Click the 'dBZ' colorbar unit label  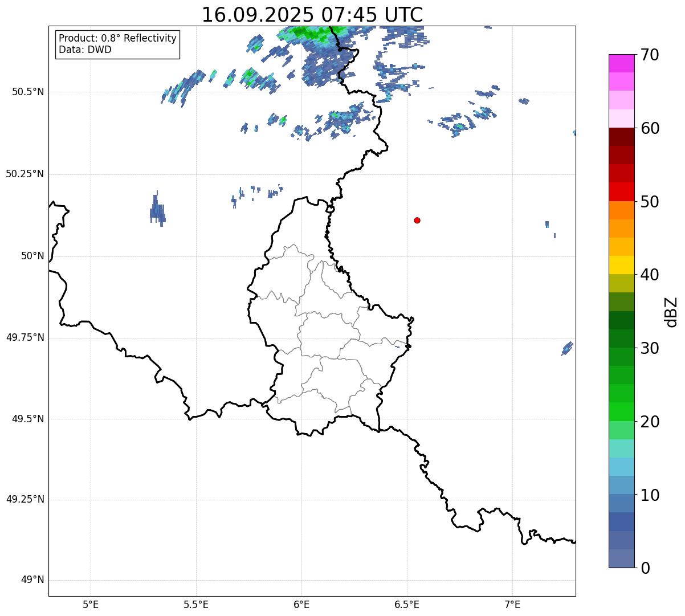pyautogui.click(x=671, y=312)
